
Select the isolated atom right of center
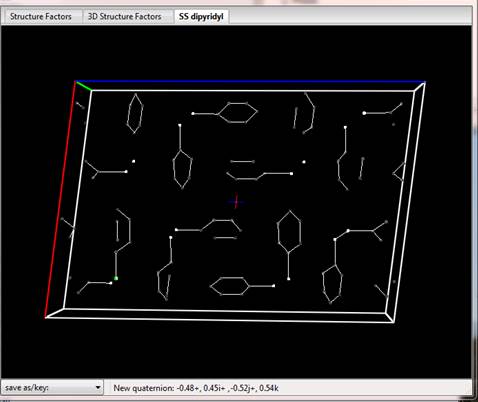[x=304, y=162]
